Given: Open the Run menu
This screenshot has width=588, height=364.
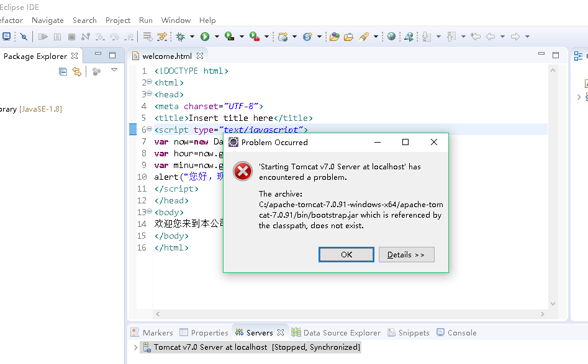Looking at the screenshot, I should click(145, 20).
